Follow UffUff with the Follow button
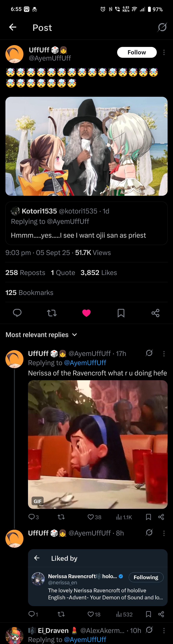 [x=137, y=52]
